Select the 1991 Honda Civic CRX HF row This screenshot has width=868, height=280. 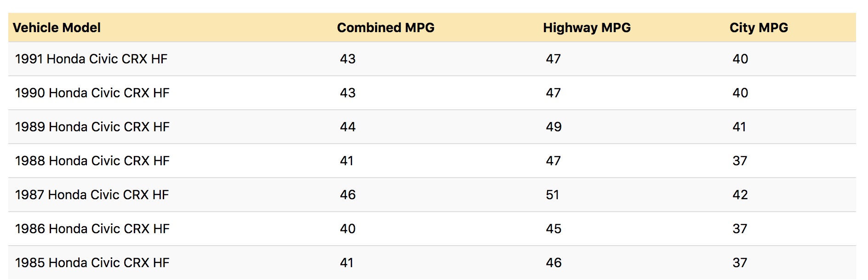point(91,59)
